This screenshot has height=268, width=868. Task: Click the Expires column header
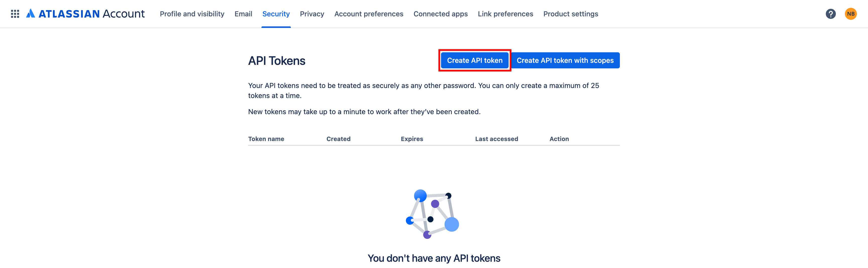pos(412,139)
